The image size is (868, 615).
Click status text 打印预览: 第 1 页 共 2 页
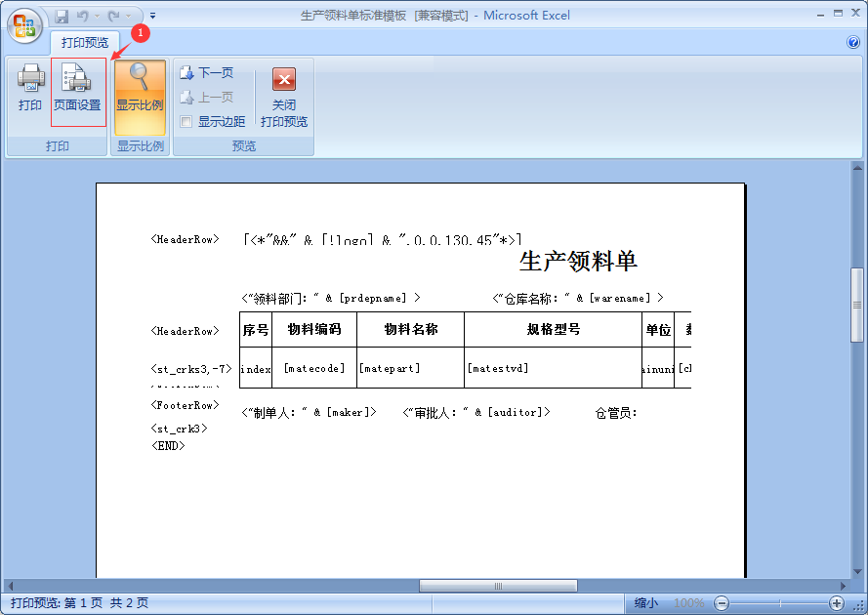[x=79, y=603]
